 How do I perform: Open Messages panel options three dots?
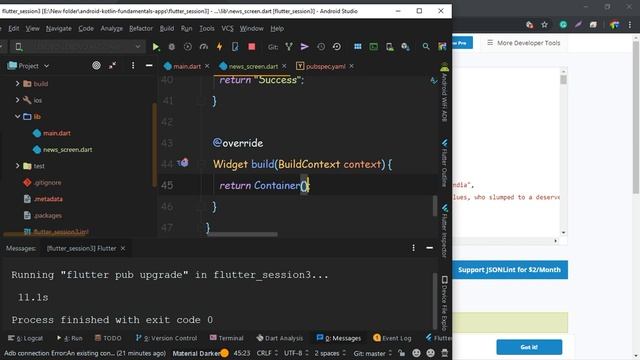pos(413,248)
